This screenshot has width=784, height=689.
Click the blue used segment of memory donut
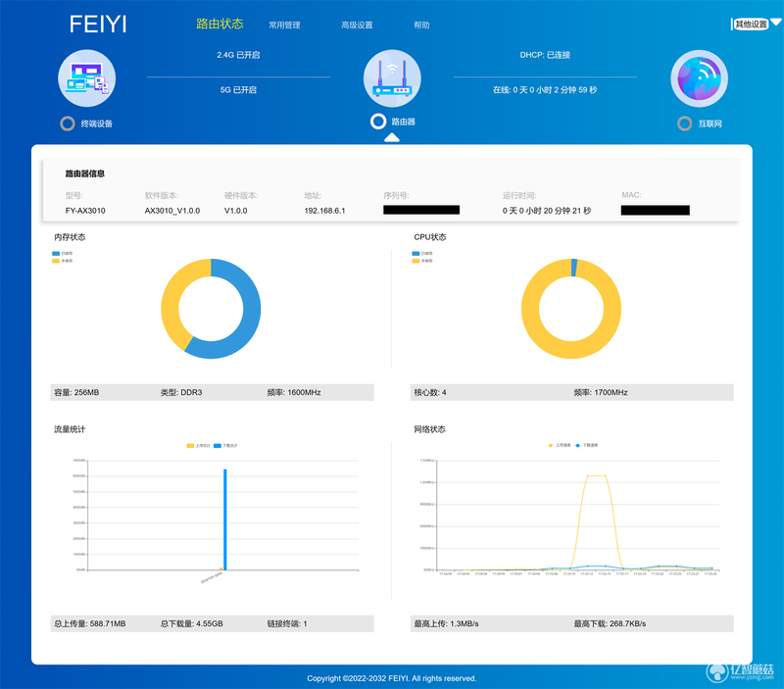250,320
